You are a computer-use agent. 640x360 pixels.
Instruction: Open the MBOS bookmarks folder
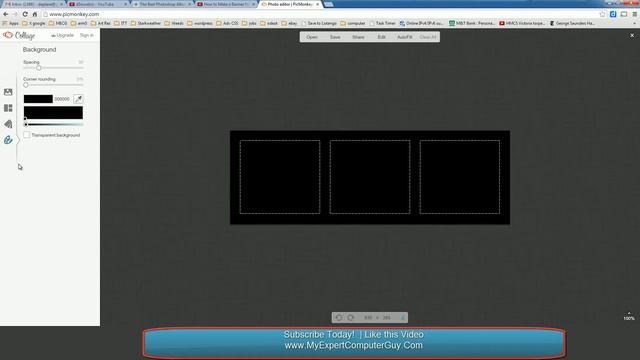(58, 23)
